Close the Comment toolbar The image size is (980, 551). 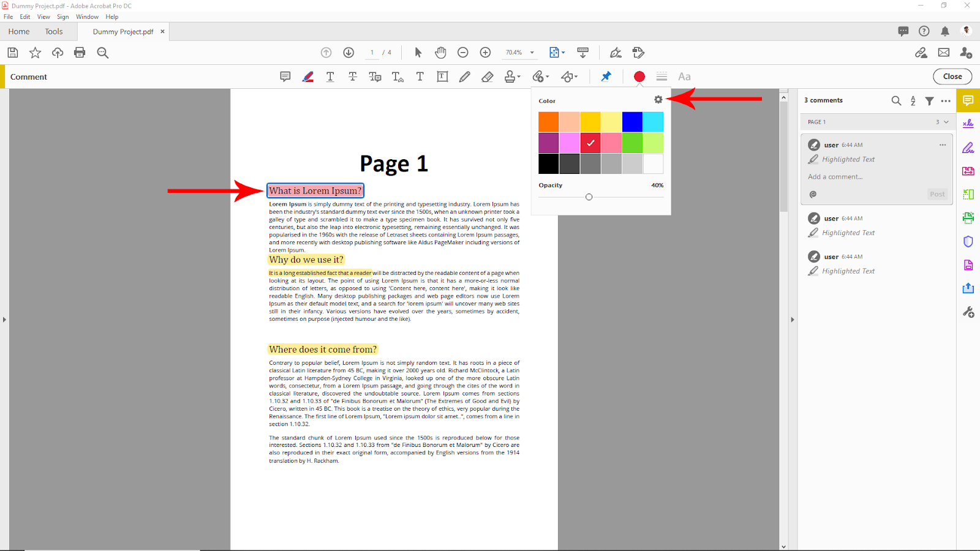(x=952, y=77)
